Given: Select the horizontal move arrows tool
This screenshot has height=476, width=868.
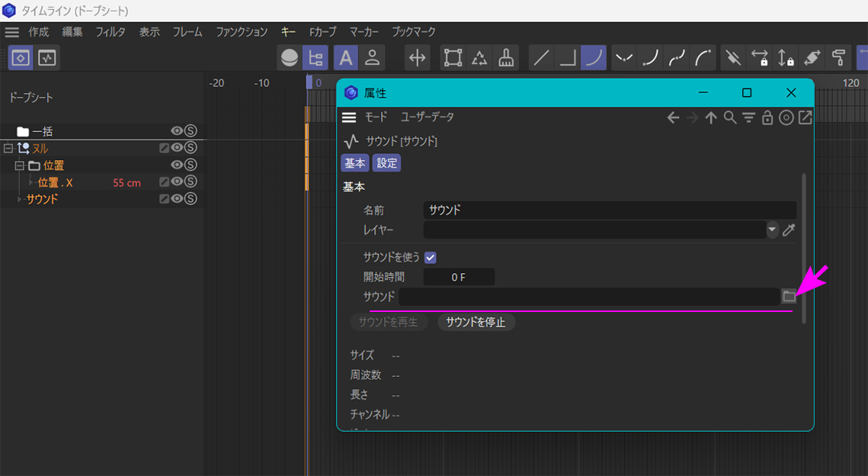Looking at the screenshot, I should pyautogui.click(x=418, y=58).
